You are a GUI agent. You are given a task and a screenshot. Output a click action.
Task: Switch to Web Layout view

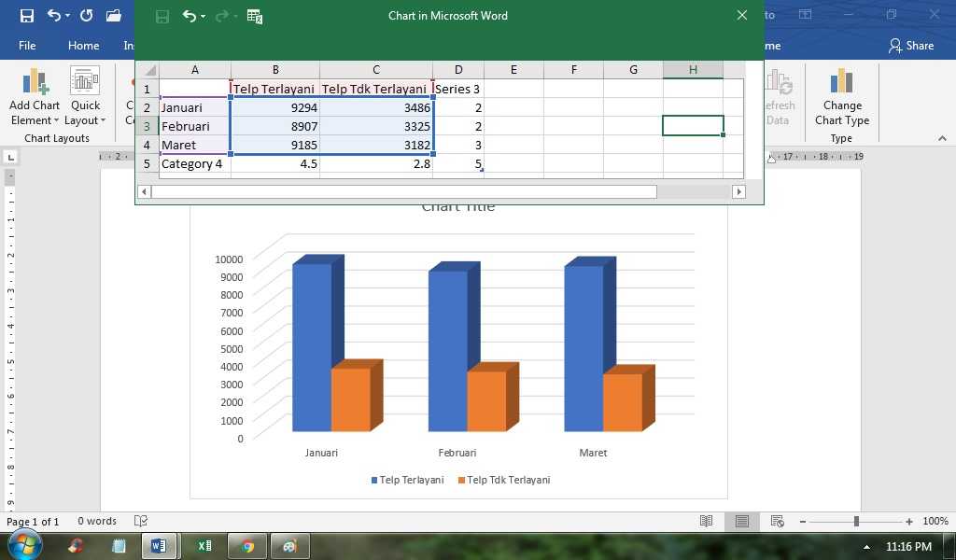pos(778,521)
